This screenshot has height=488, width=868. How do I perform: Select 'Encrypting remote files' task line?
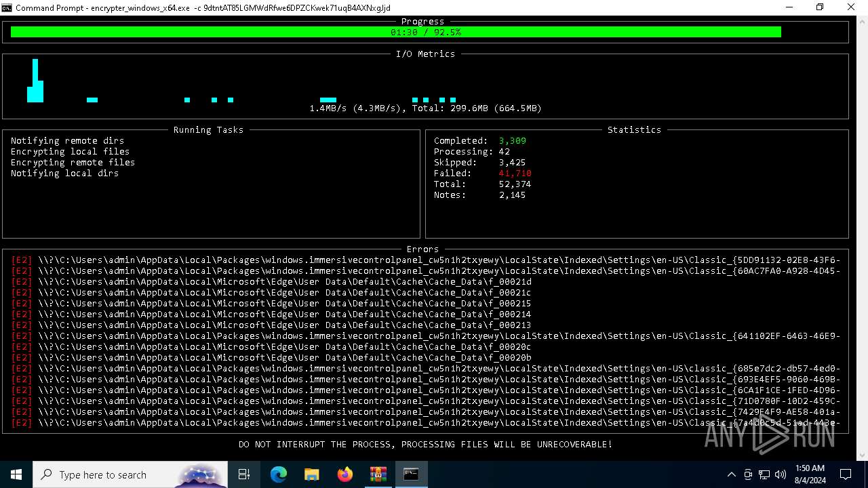click(x=73, y=163)
